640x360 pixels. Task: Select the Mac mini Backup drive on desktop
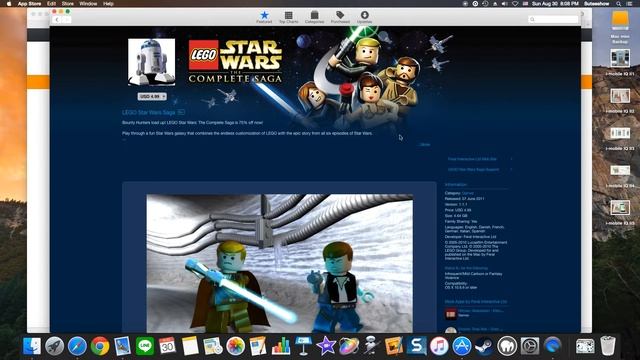[620, 27]
